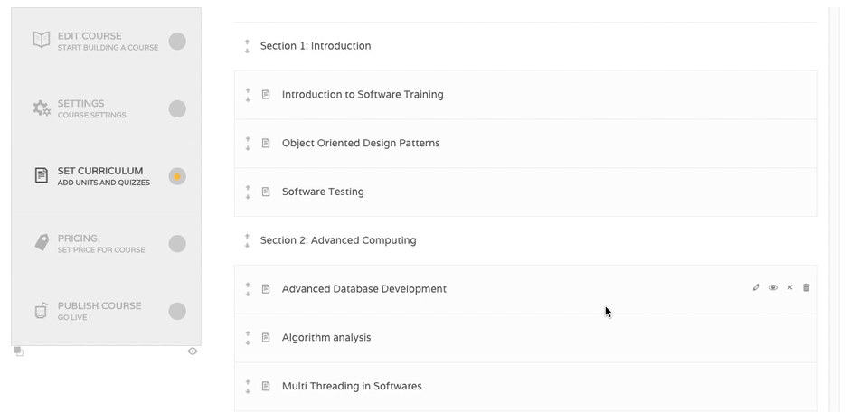Image resolution: width=868 pixels, height=412 pixels.
Task: Open the Multi Threading in Softwares unit
Action: coord(352,386)
